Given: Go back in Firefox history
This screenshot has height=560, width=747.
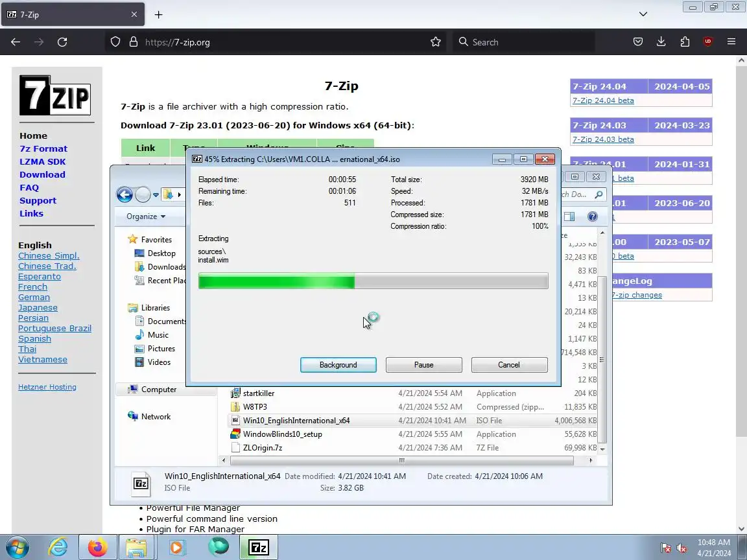Looking at the screenshot, I should click(x=16, y=42).
